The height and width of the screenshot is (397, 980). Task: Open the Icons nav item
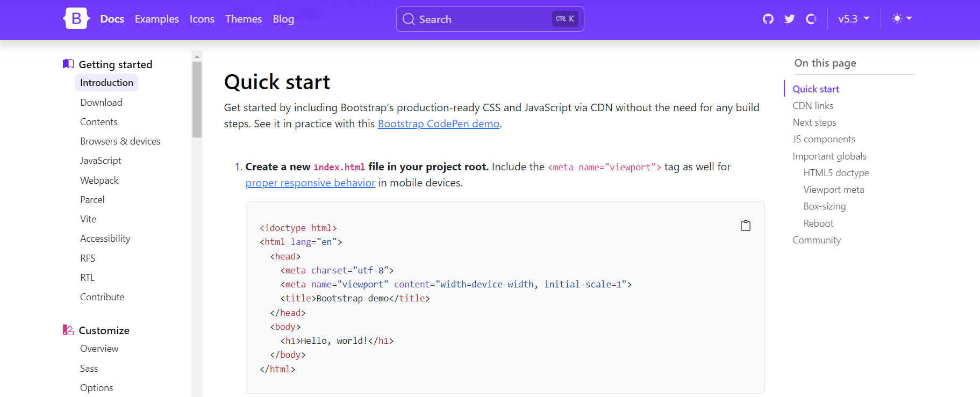(202, 19)
